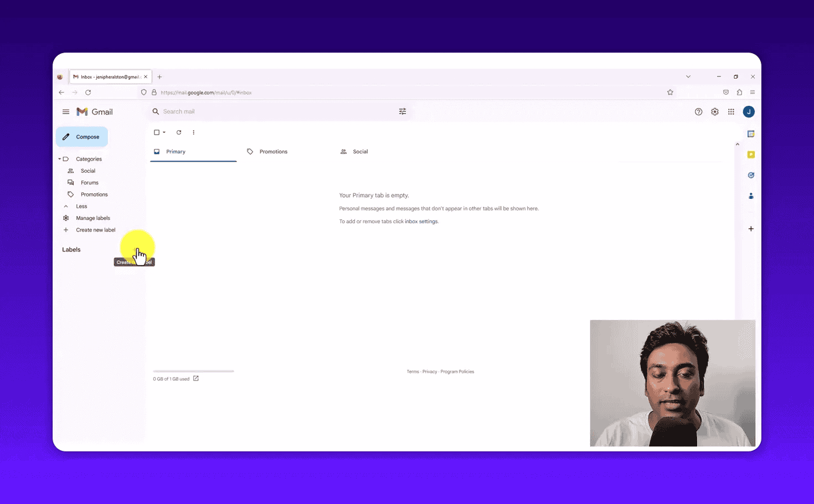Open Manage labels
The height and width of the screenshot is (504, 814).
click(93, 218)
